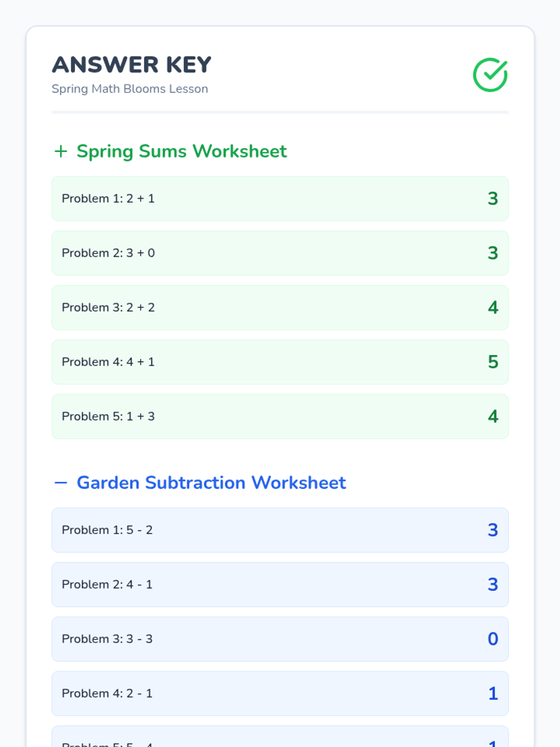560x747 pixels.
Task: Select the Problem 2: 3 + 0 row
Action: pyautogui.click(x=280, y=253)
